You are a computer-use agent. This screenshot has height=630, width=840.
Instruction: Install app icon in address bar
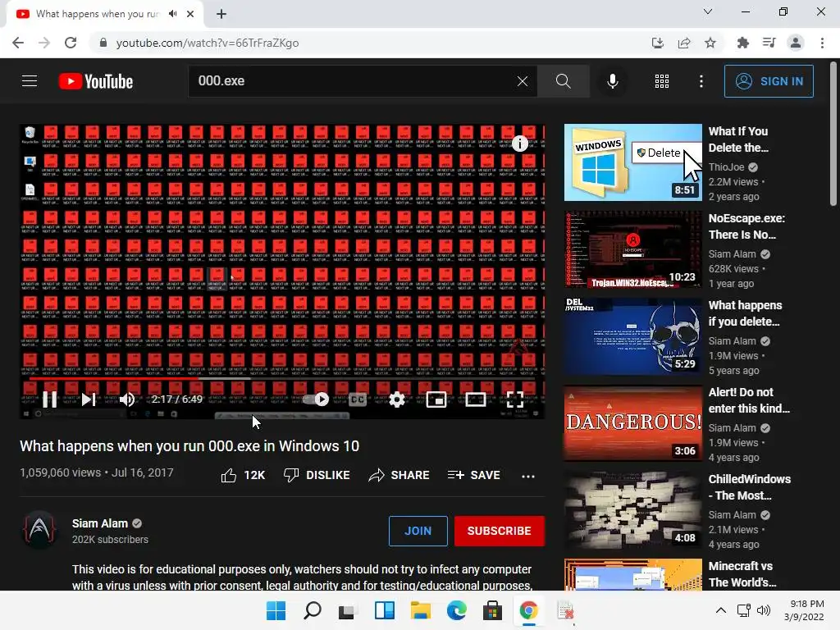658,43
